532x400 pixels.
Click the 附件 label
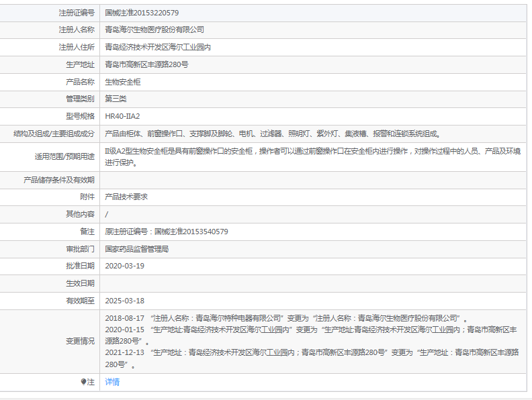click(x=87, y=197)
